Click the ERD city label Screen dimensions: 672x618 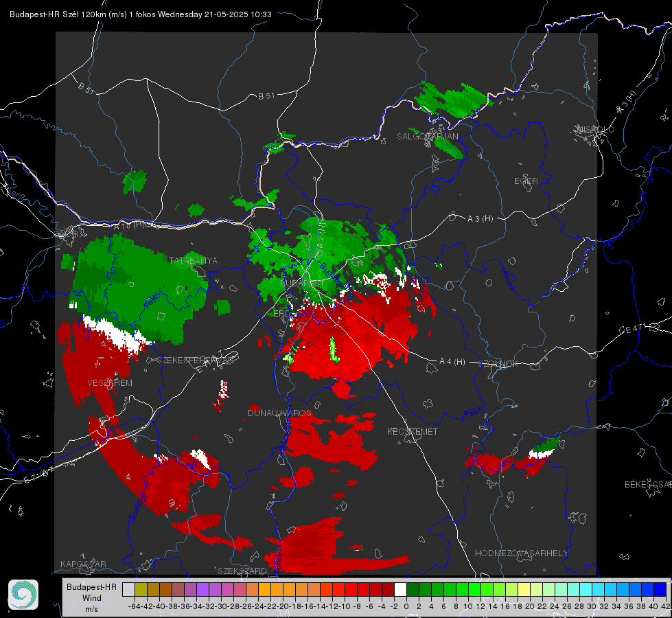pos(281,314)
